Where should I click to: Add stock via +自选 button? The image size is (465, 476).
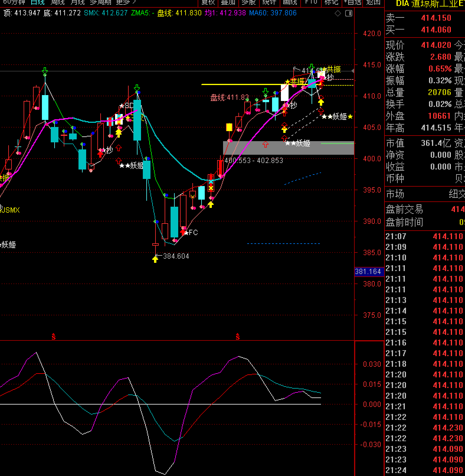point(353,2)
